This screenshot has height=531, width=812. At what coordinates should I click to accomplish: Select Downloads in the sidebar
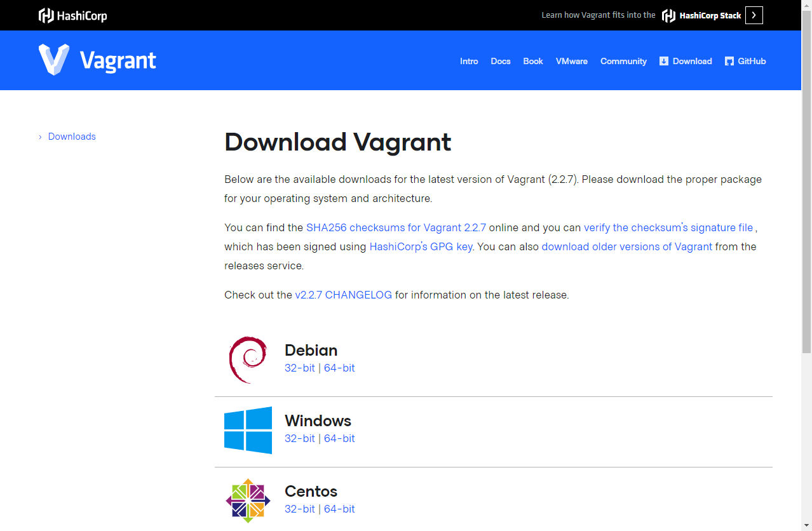tap(72, 137)
